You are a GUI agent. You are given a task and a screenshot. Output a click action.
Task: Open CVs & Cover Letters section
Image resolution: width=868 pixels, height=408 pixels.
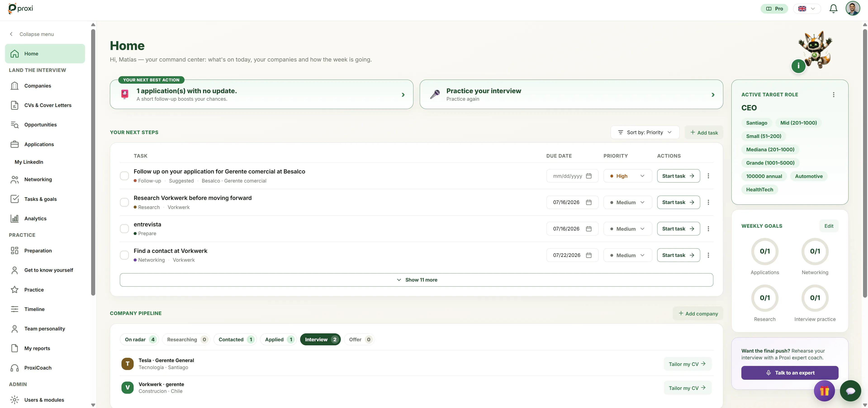45,105
